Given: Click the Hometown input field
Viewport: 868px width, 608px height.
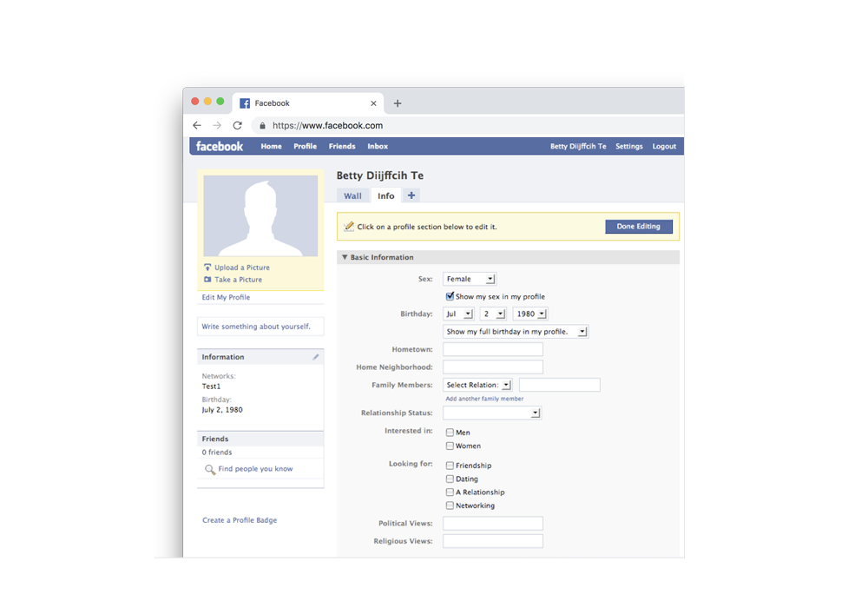Looking at the screenshot, I should click(x=493, y=349).
